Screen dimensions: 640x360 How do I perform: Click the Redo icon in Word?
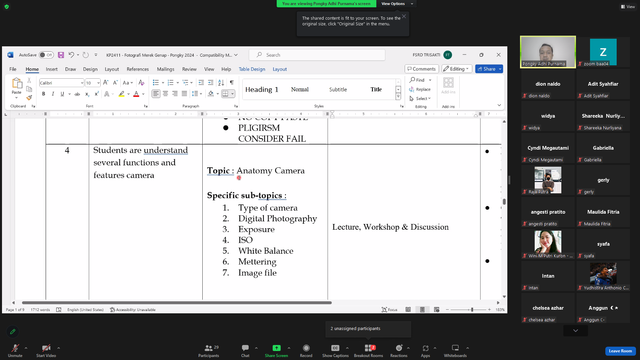coord(85,55)
